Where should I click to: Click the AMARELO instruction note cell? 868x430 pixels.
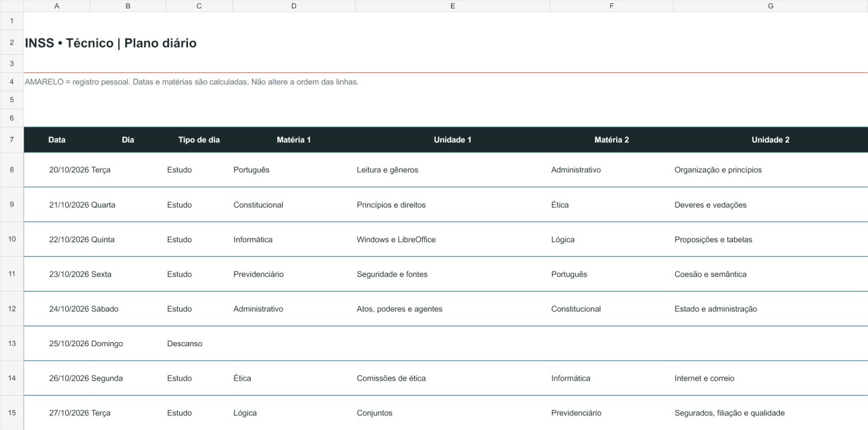[x=192, y=82]
